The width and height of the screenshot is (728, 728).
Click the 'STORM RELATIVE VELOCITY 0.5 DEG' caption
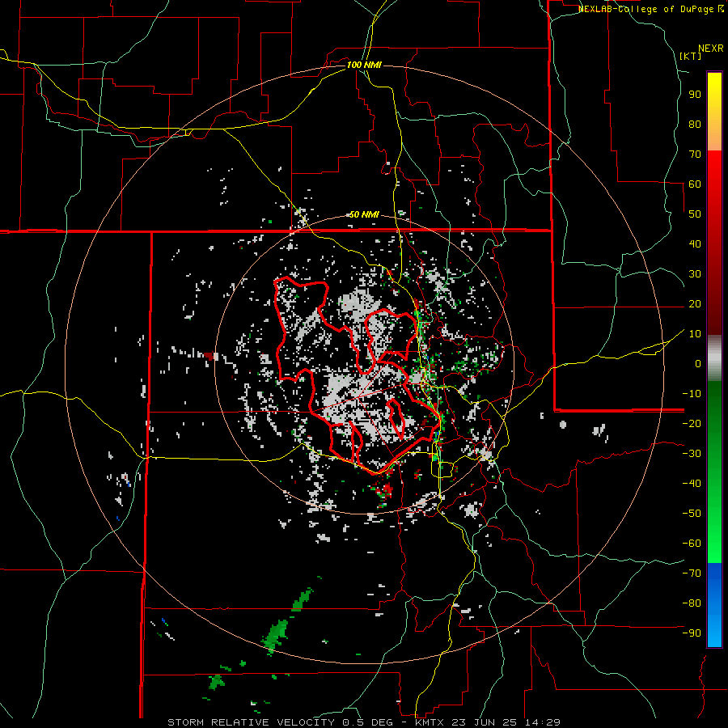(x=280, y=722)
